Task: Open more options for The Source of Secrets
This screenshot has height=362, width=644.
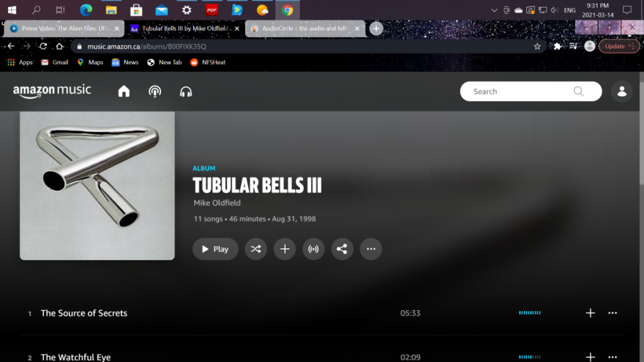Action: click(613, 313)
